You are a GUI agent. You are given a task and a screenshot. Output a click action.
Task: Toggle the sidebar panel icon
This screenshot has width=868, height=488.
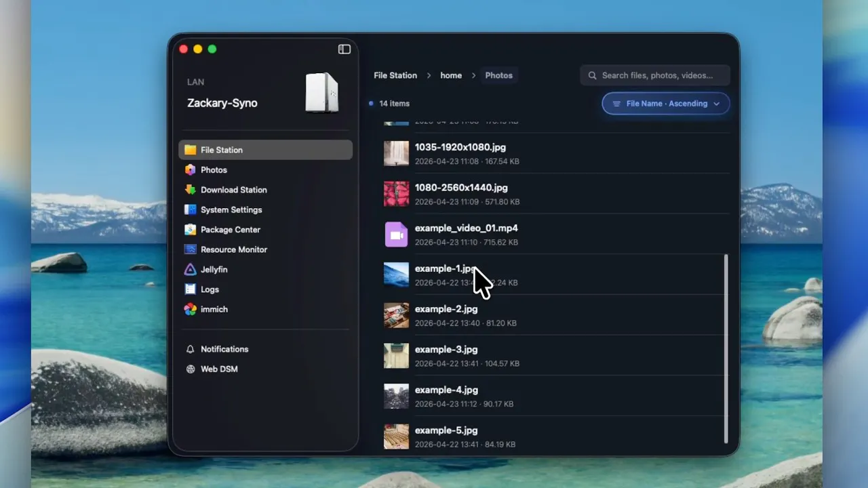click(344, 49)
